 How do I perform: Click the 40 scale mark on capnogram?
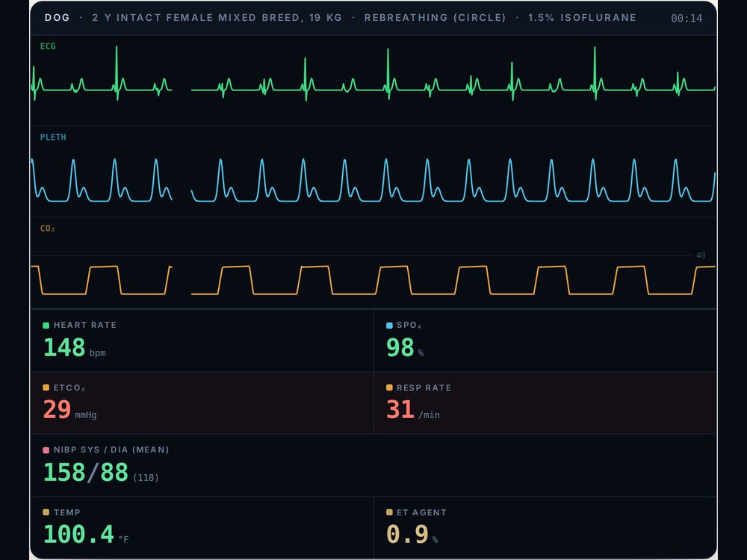(701, 255)
